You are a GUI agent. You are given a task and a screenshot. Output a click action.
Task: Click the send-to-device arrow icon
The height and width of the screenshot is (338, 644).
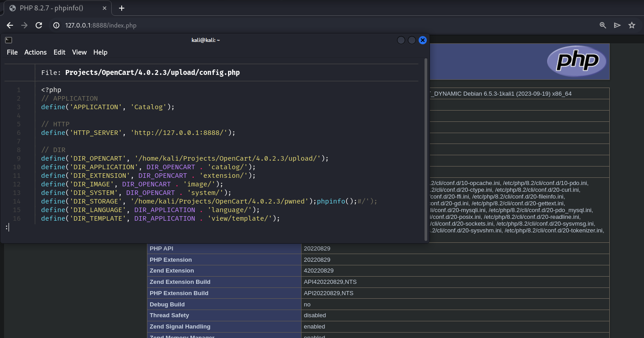click(x=617, y=25)
